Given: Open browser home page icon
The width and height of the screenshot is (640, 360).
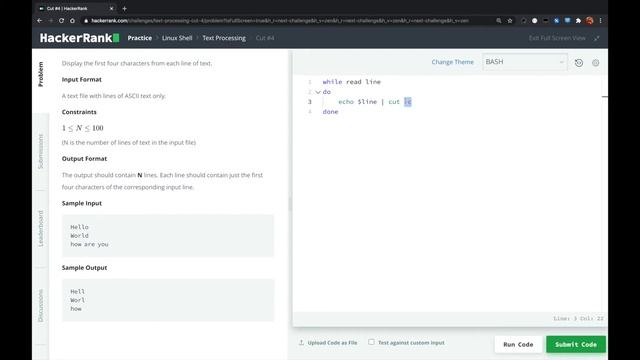Looking at the screenshot, I should (72, 20).
